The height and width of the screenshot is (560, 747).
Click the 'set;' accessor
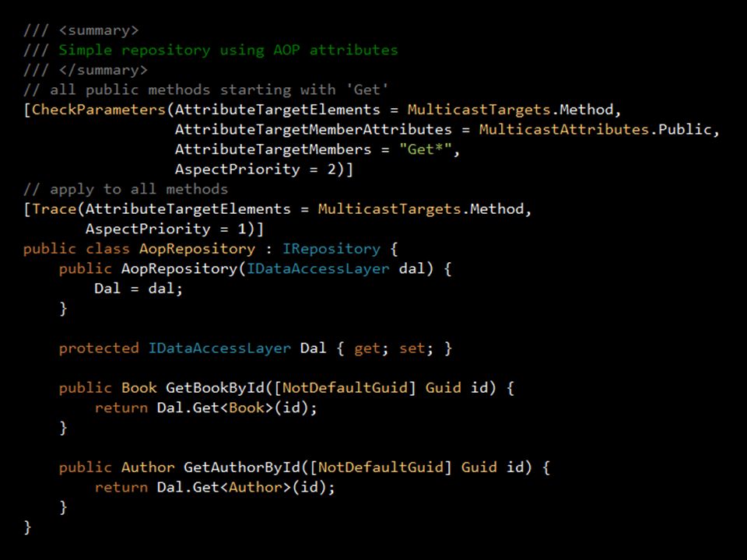416,348
